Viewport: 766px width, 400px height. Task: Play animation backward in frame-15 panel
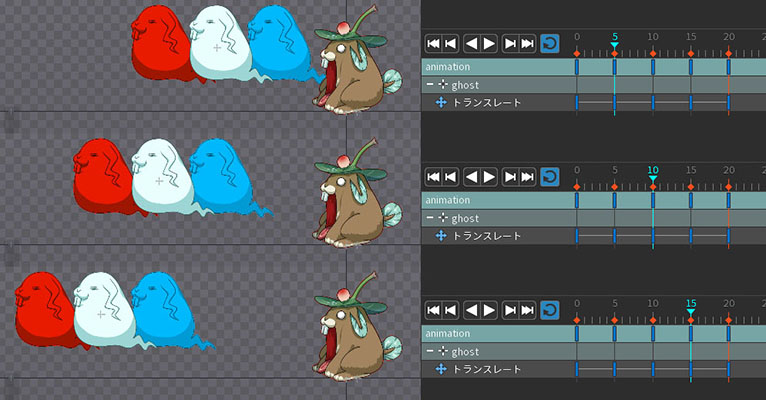click(x=471, y=310)
